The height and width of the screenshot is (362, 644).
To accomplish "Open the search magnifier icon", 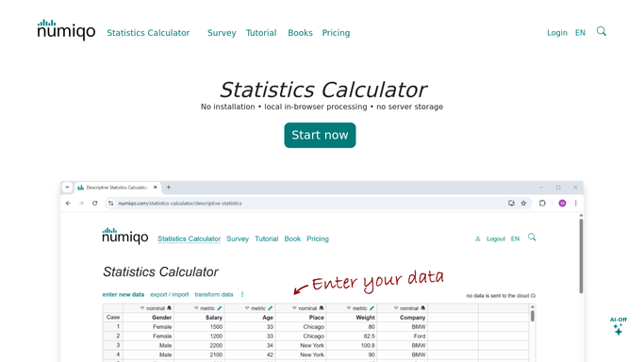I will point(602,32).
